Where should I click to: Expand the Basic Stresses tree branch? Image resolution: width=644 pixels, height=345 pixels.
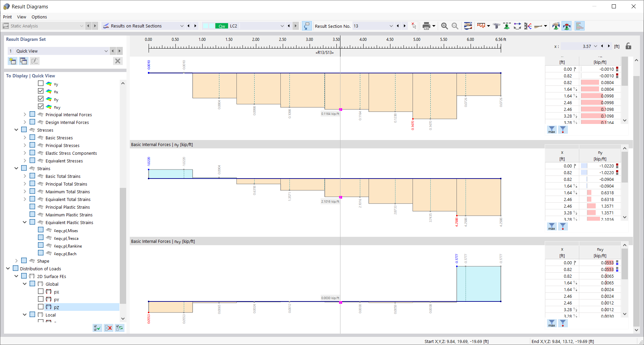coord(25,137)
